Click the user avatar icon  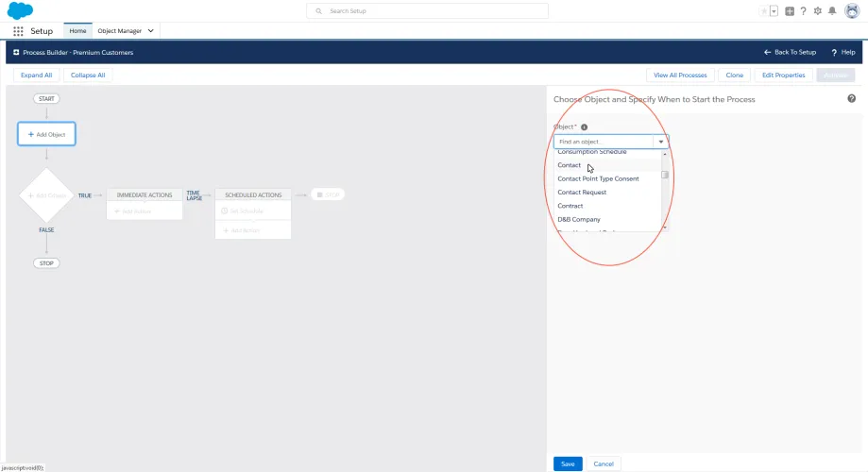point(852,10)
